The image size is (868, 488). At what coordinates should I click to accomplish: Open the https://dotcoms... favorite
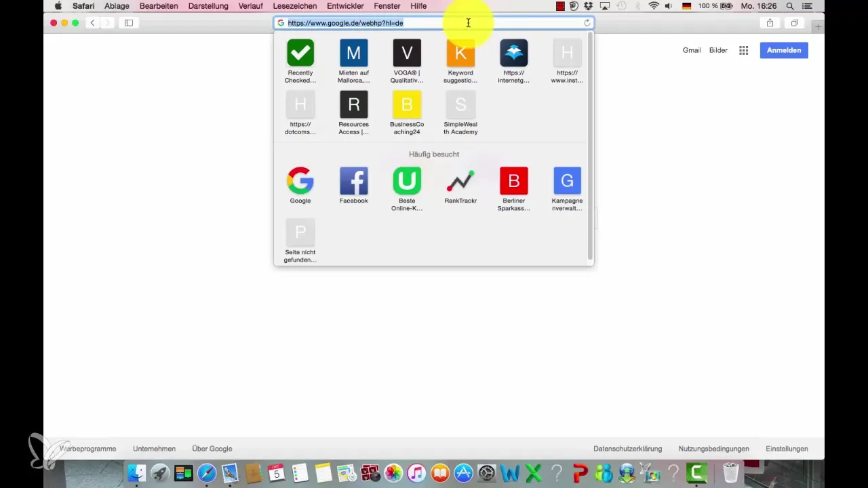[x=300, y=113]
